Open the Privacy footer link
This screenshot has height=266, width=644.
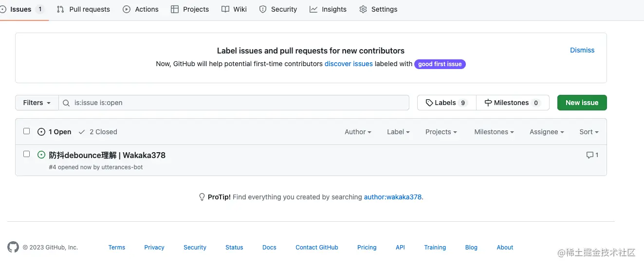click(154, 248)
